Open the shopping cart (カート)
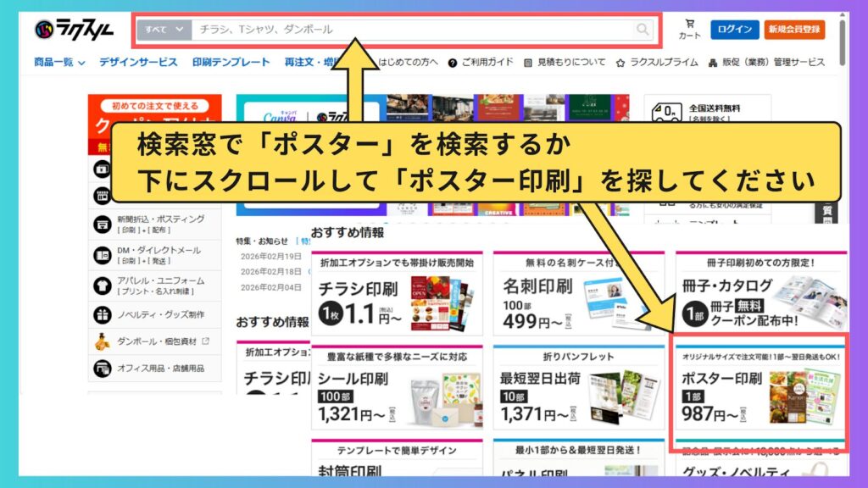Viewport: 868px width, 488px height. (689, 30)
